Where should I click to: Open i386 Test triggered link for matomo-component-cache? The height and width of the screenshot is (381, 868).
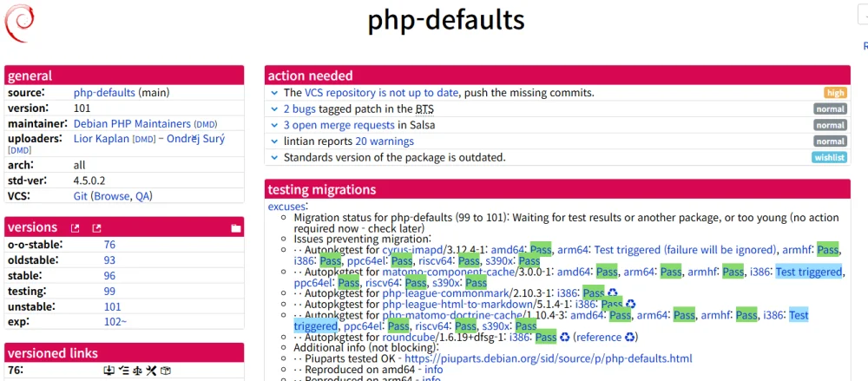tap(809, 272)
